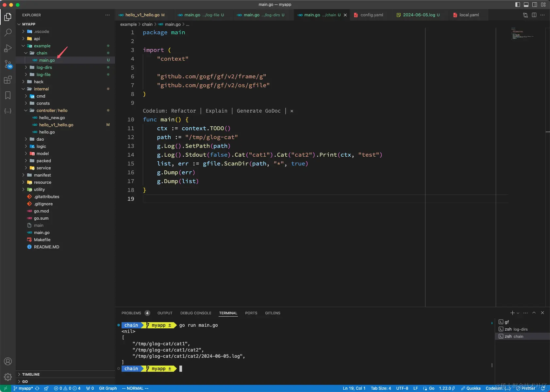Close the main.go chain tab
The height and width of the screenshot is (392, 550).
point(345,15)
